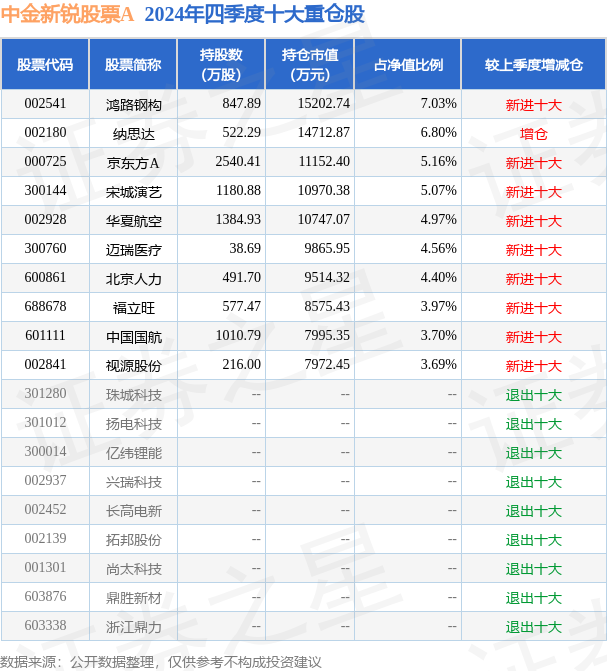Select stock code 301280

point(45,394)
